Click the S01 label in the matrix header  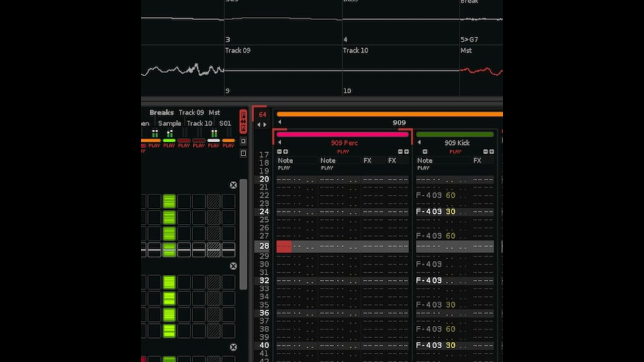pos(225,123)
